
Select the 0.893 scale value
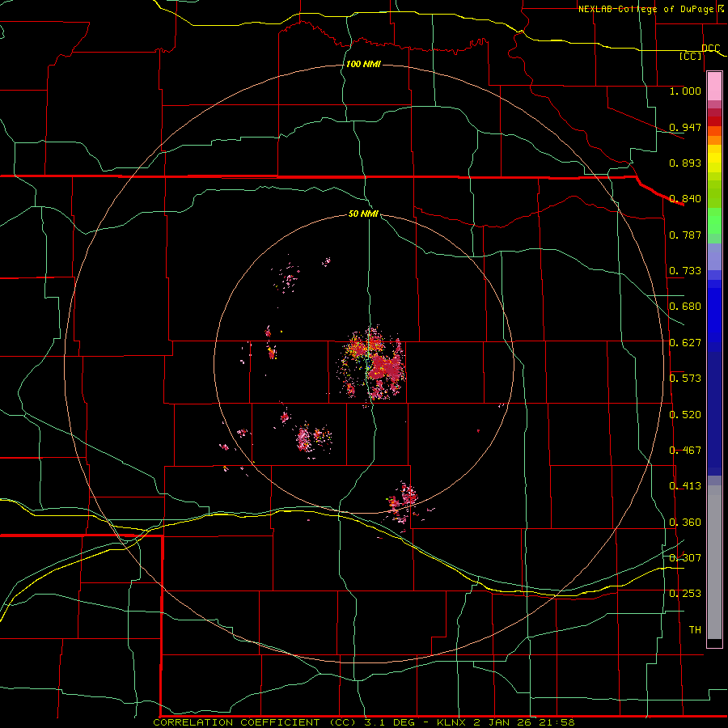click(x=685, y=163)
